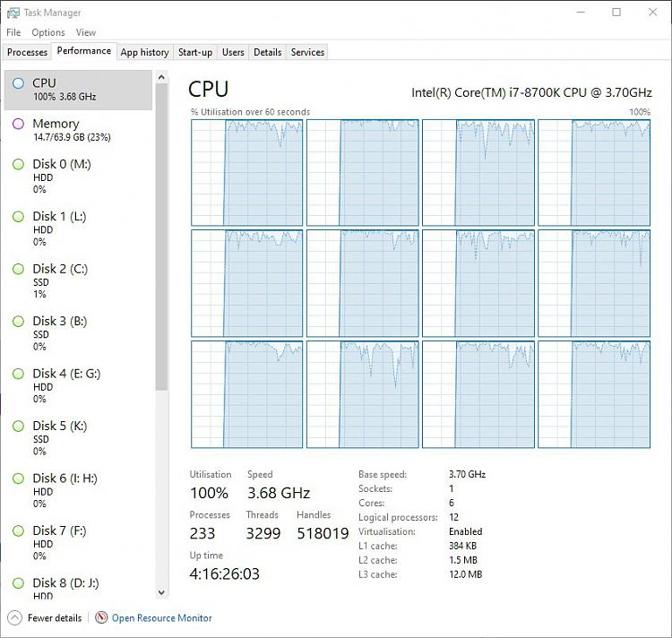Click the Speed 3.68 GHz value

click(279, 493)
